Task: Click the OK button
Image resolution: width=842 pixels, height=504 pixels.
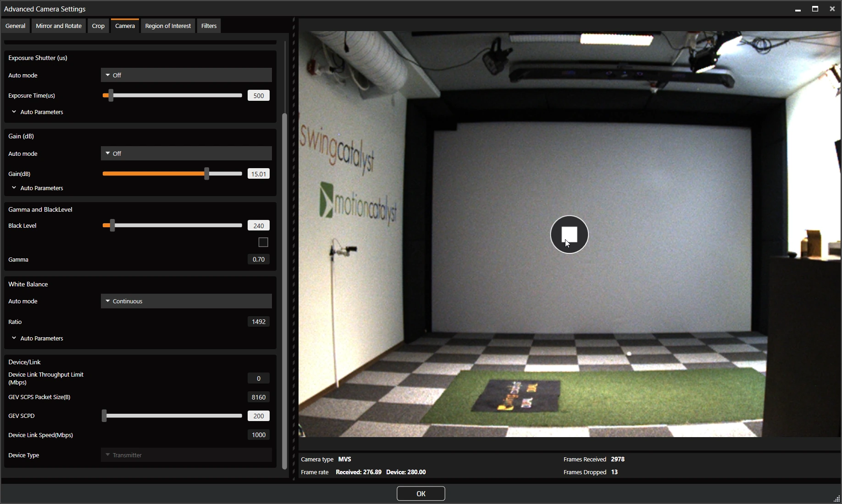Action: [421, 493]
